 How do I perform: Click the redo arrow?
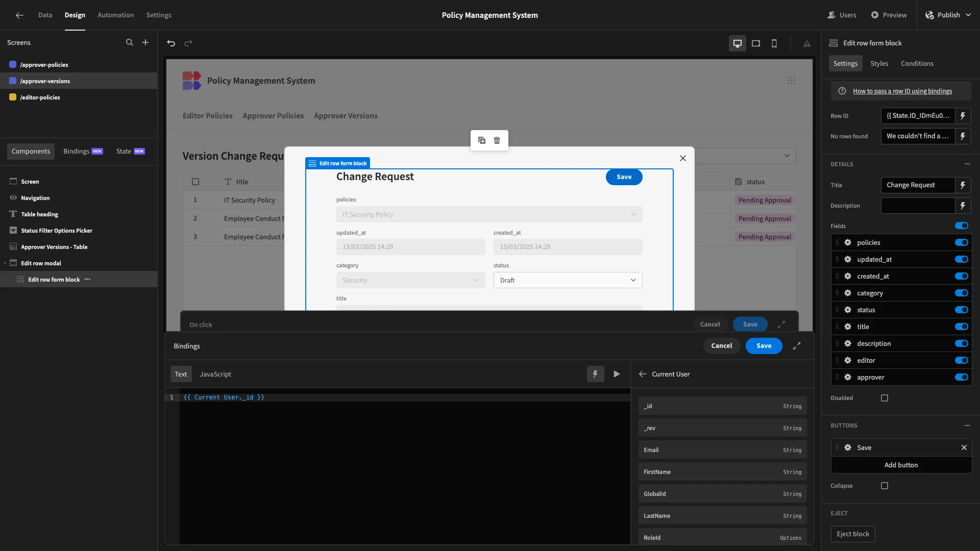coord(188,43)
